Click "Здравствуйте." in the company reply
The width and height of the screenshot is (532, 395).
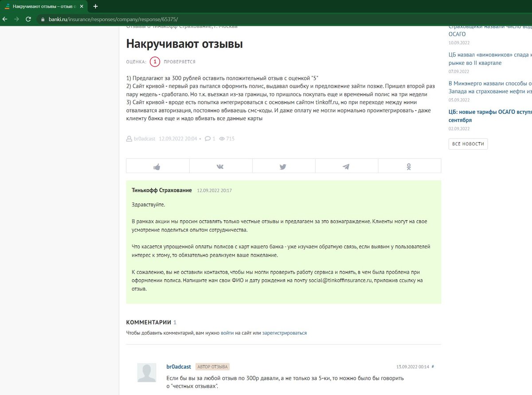(148, 205)
